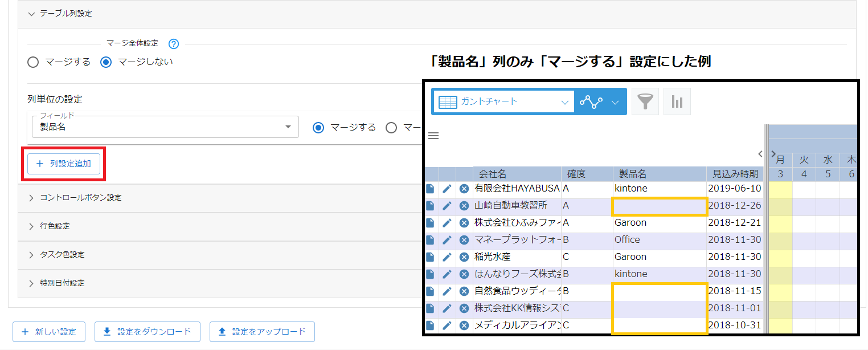Screen dimensions: 868x350
Task: Select マージする radio next to 製品名 field
Action: tap(318, 128)
